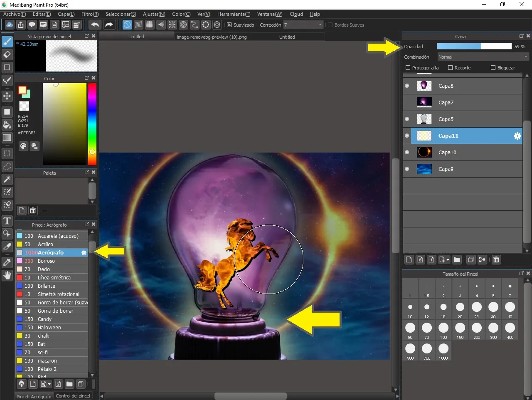Select the Magic Wand tool
The height and width of the screenshot is (400, 532).
pos(7,179)
